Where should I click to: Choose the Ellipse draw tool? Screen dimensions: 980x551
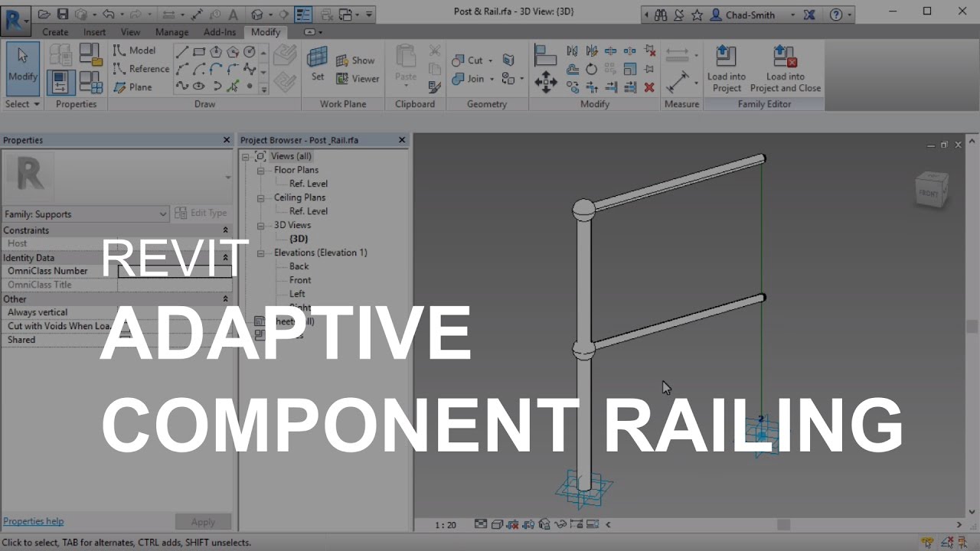click(199, 86)
